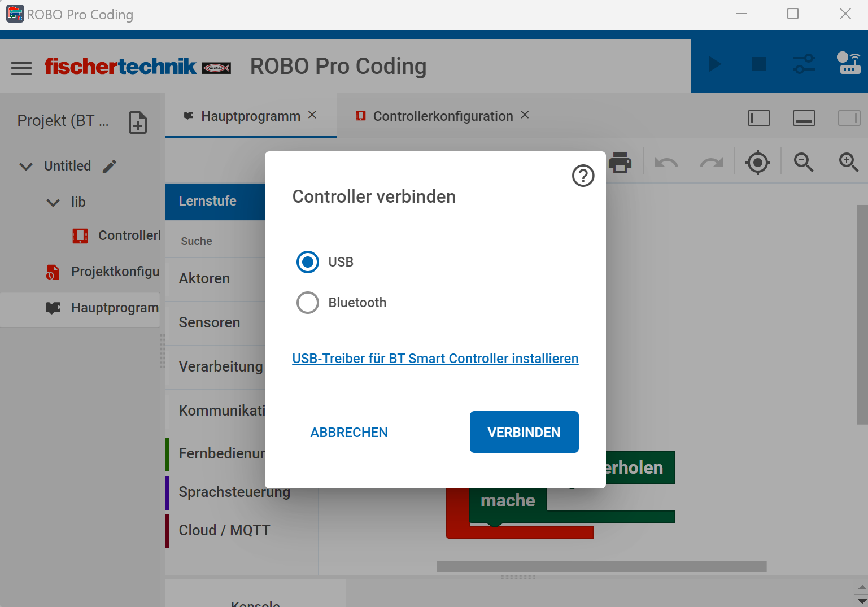Collapse the lib folder

point(53,202)
